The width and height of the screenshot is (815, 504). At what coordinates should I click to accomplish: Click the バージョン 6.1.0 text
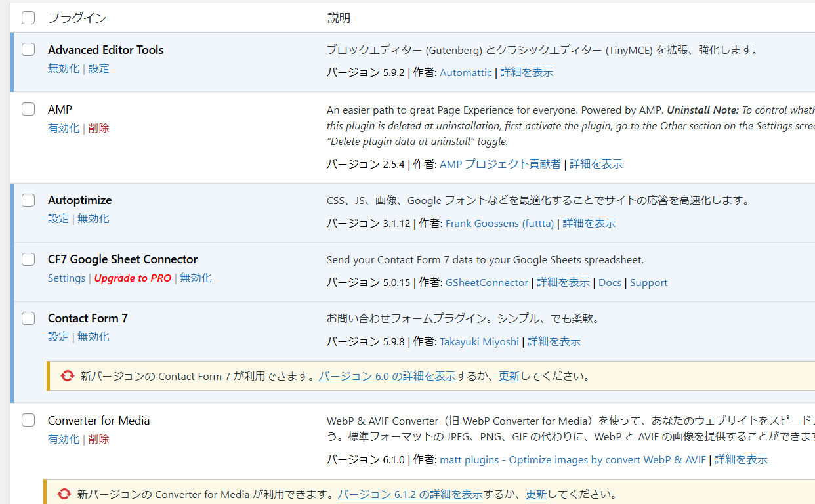point(366,459)
